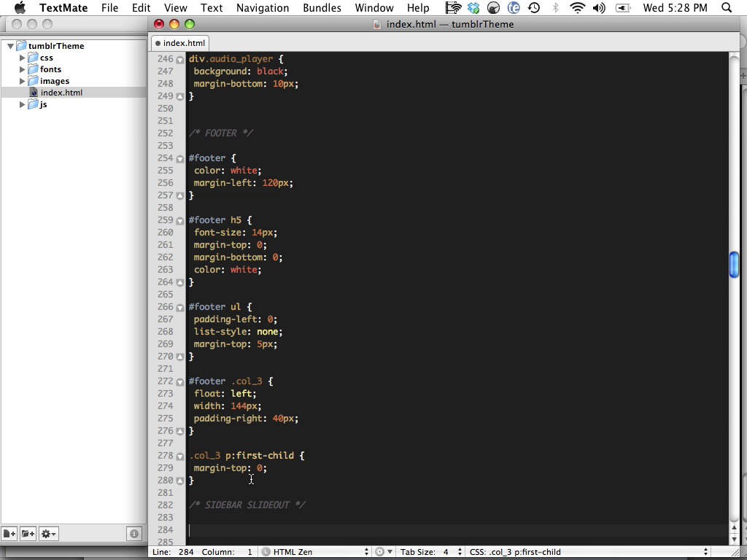Image resolution: width=747 pixels, height=560 pixels.
Task: Click the info button in project drawer
Action: click(134, 534)
